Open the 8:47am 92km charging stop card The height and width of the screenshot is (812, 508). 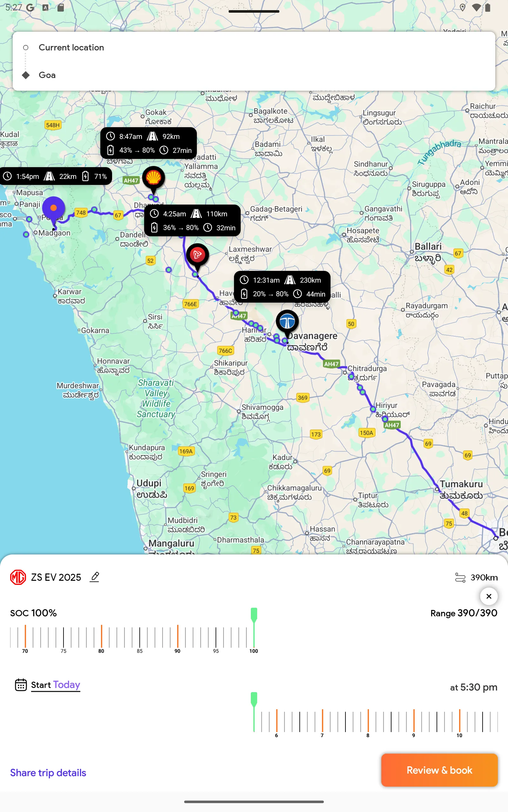click(149, 143)
